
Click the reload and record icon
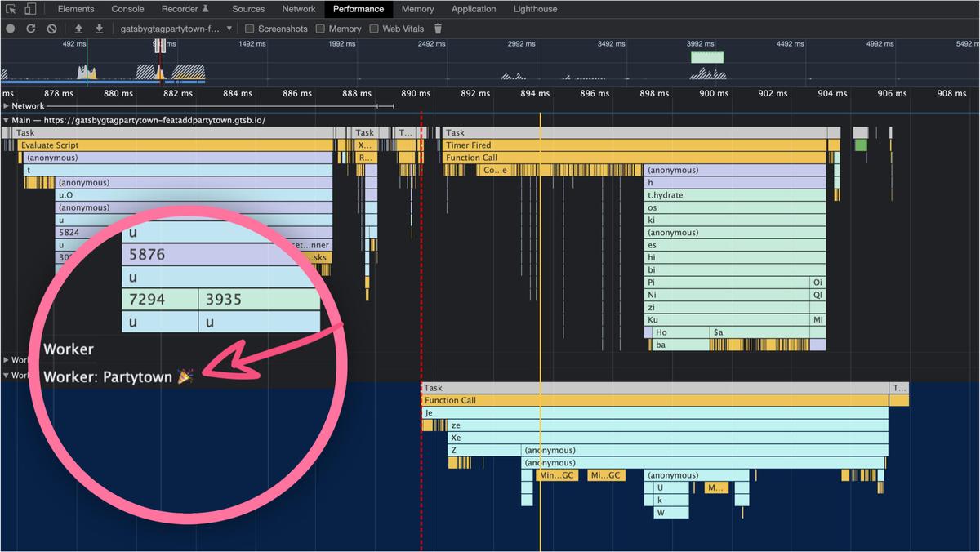click(x=31, y=29)
